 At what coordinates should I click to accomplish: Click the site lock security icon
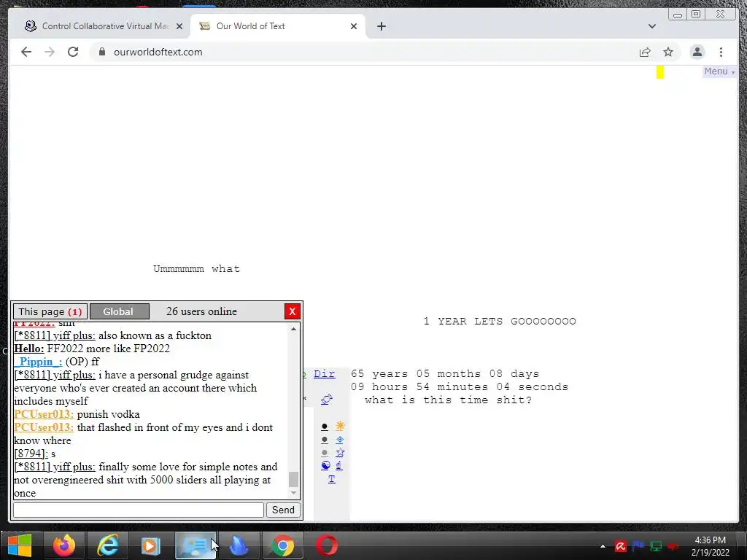[x=101, y=52]
